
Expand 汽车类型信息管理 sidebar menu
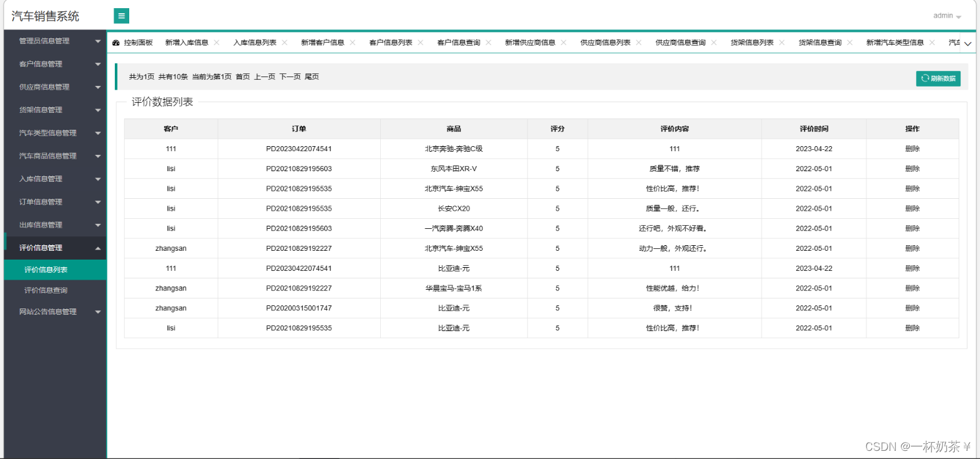click(x=55, y=133)
